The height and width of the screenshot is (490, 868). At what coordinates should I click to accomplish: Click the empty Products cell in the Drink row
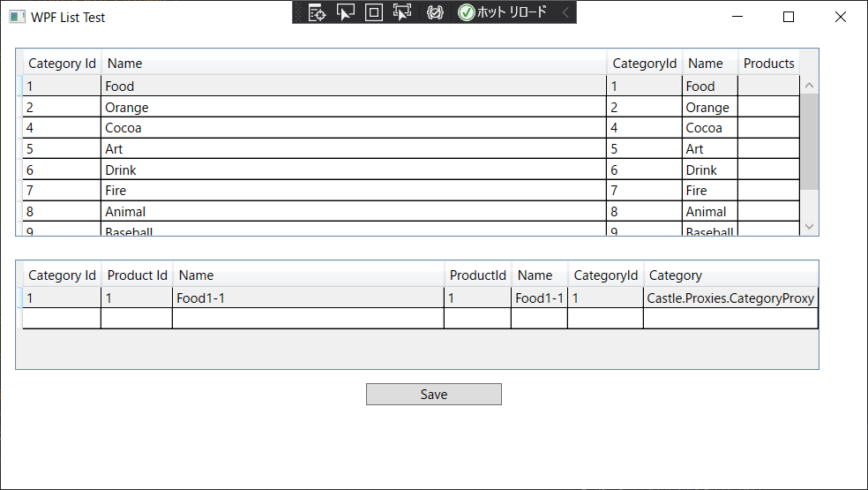(768, 170)
